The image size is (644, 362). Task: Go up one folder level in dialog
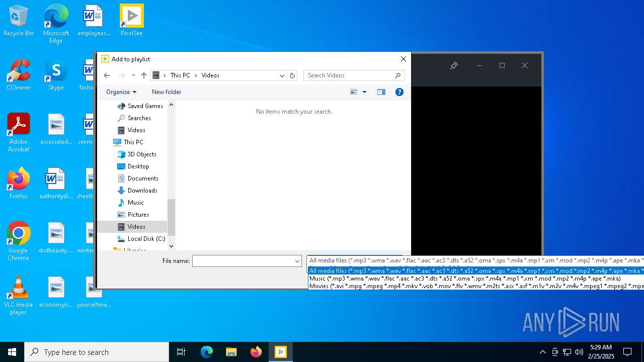tap(144, 75)
